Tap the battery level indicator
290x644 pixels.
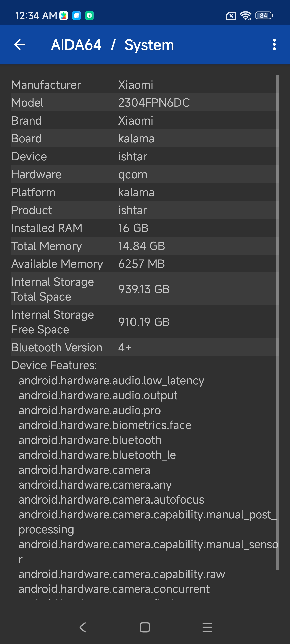[264, 15]
